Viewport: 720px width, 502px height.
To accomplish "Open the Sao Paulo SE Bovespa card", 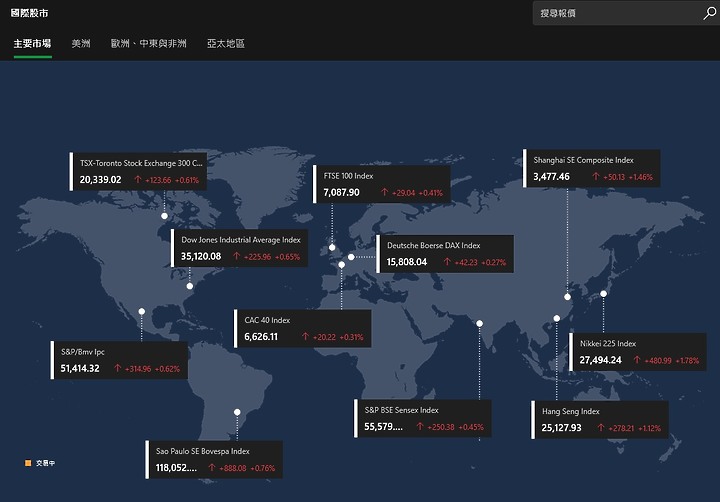I will pos(214,459).
